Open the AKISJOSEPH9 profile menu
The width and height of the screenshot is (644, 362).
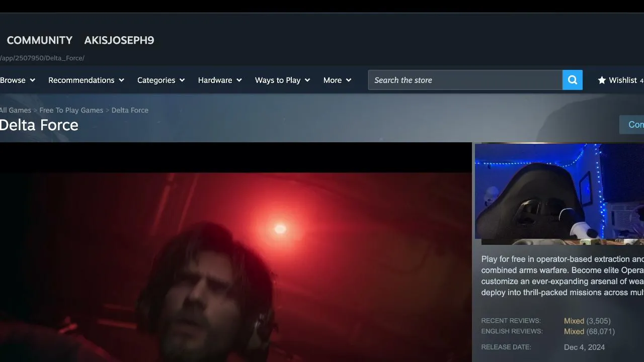119,40
